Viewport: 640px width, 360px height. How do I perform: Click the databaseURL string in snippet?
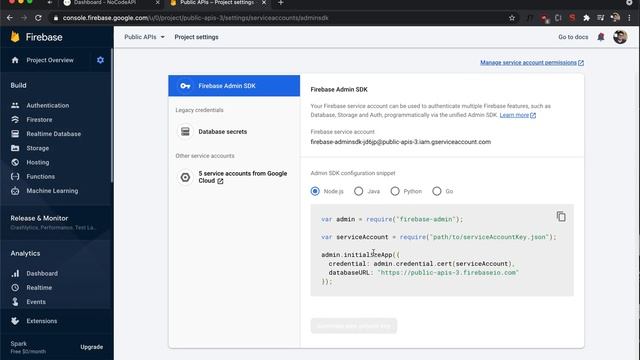(x=448, y=273)
